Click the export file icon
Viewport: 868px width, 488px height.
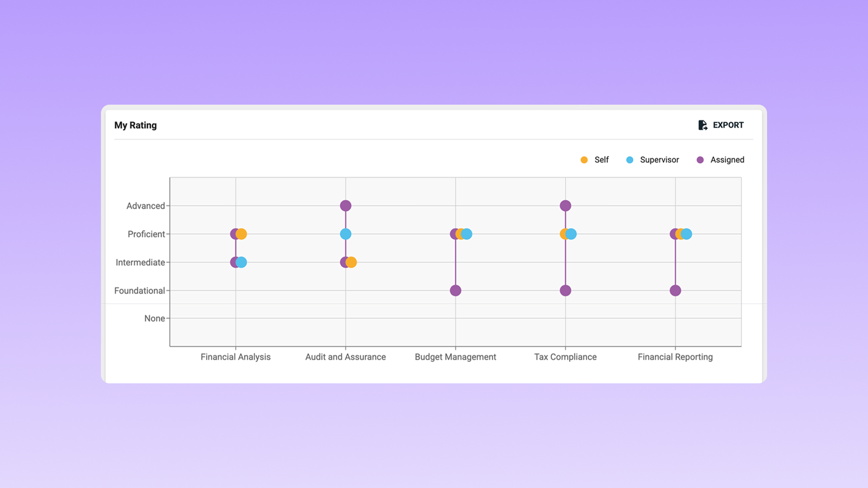point(703,125)
